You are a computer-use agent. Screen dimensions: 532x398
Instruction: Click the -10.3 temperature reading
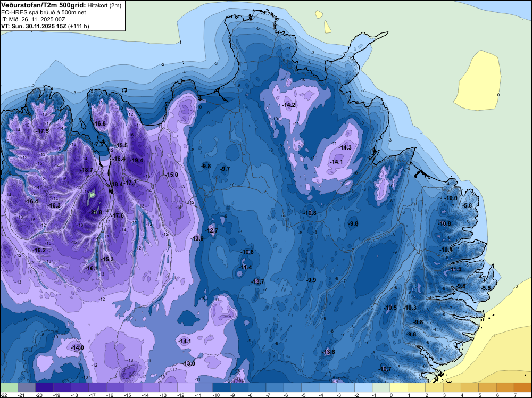click(410, 308)
